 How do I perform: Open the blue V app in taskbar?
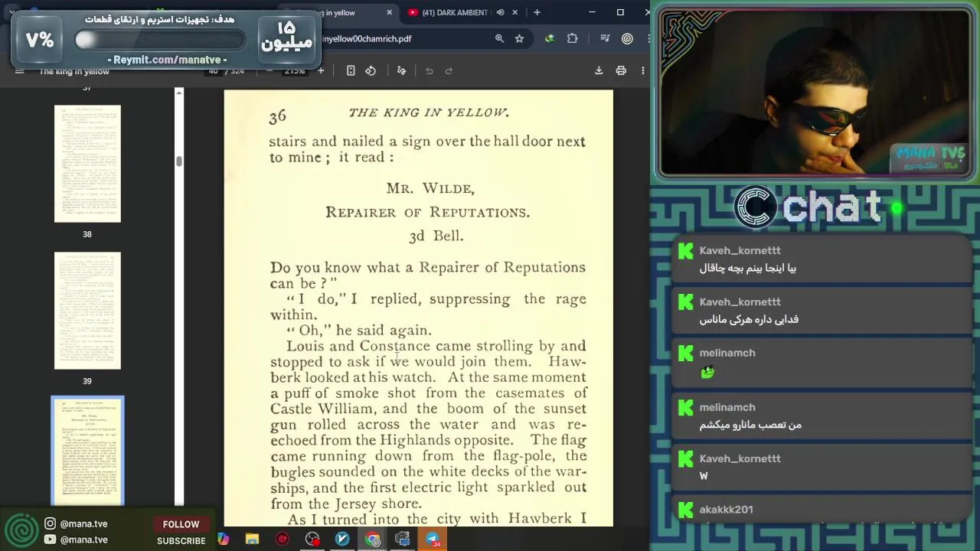click(342, 540)
